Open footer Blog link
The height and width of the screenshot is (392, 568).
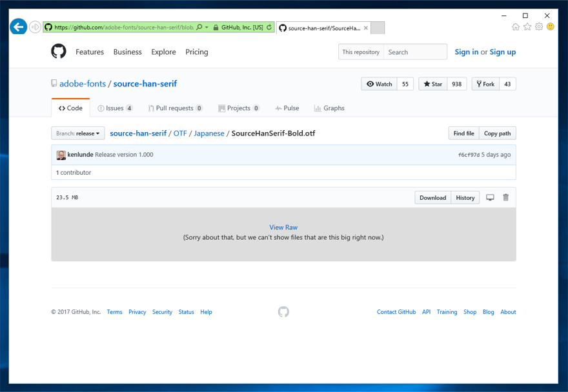click(489, 311)
